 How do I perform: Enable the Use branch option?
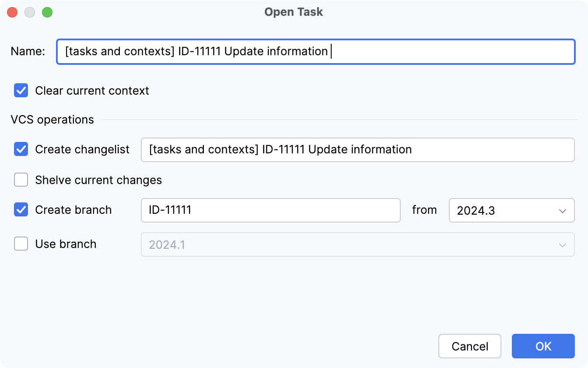point(21,244)
